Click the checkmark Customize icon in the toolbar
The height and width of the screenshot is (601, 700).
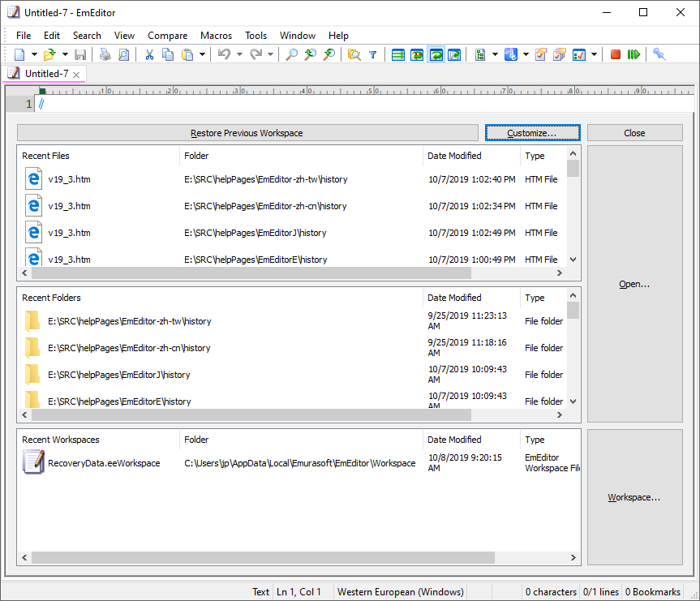point(578,54)
